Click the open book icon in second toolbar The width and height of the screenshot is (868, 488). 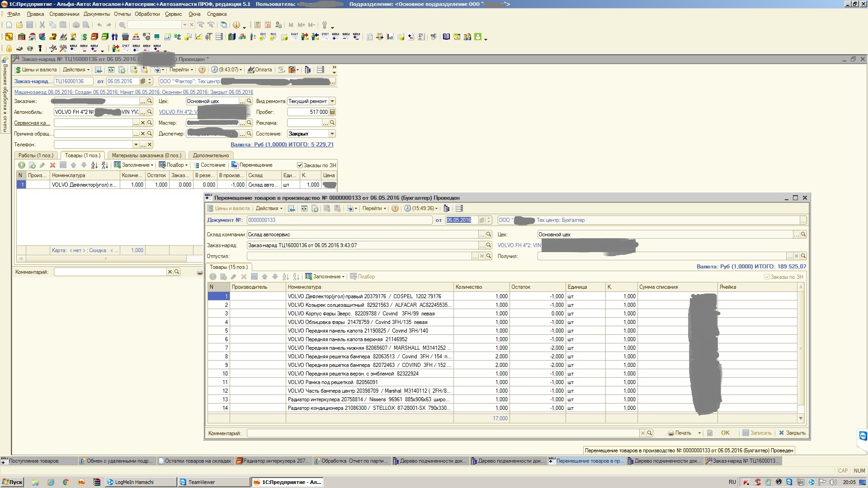[446, 37]
